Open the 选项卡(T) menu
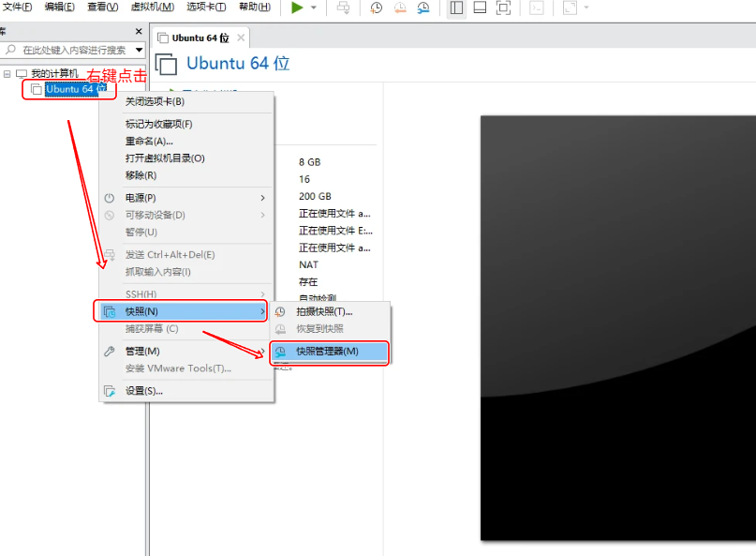 pyautogui.click(x=206, y=8)
